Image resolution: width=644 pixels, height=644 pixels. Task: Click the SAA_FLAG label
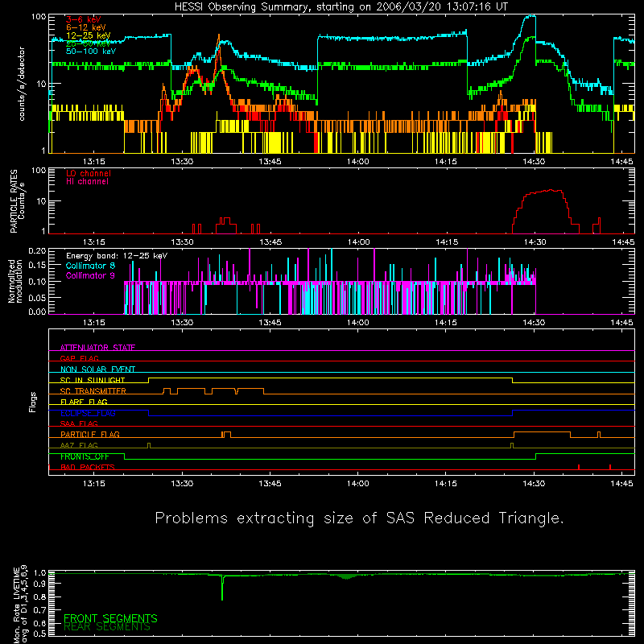[x=79, y=423]
